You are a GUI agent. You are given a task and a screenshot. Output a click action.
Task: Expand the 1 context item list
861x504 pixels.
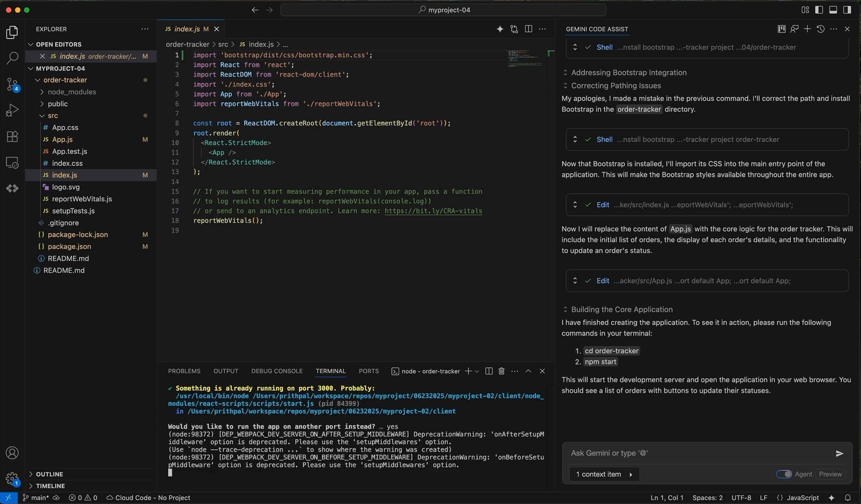(604, 474)
